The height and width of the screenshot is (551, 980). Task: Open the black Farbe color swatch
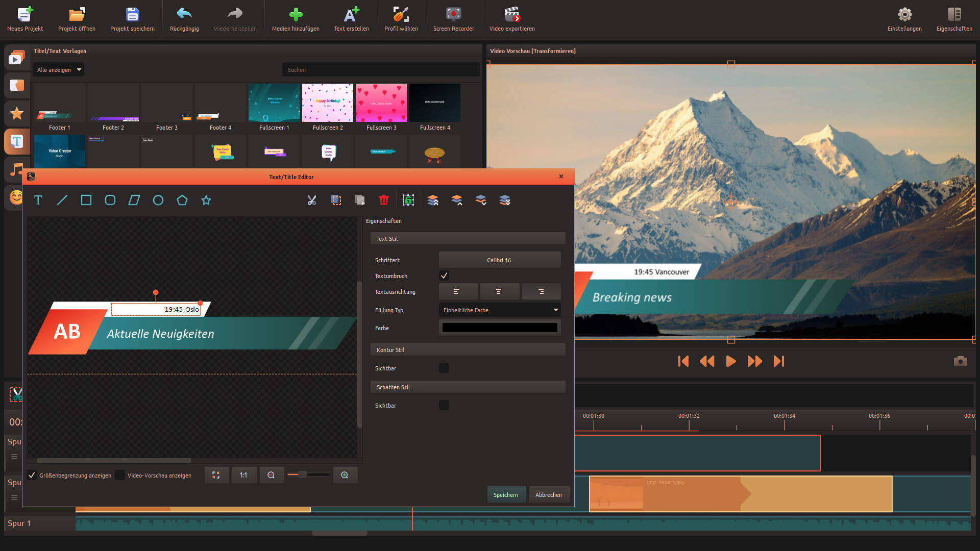[499, 328]
